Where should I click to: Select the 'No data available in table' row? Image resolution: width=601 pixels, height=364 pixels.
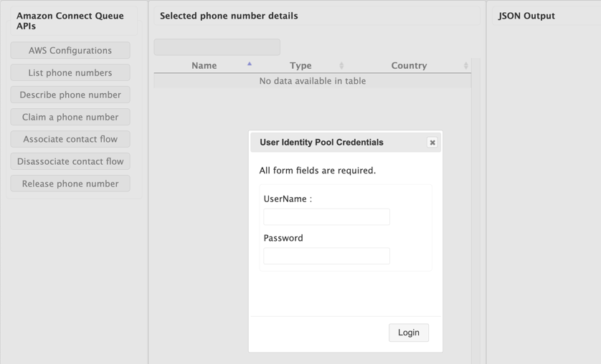click(312, 81)
